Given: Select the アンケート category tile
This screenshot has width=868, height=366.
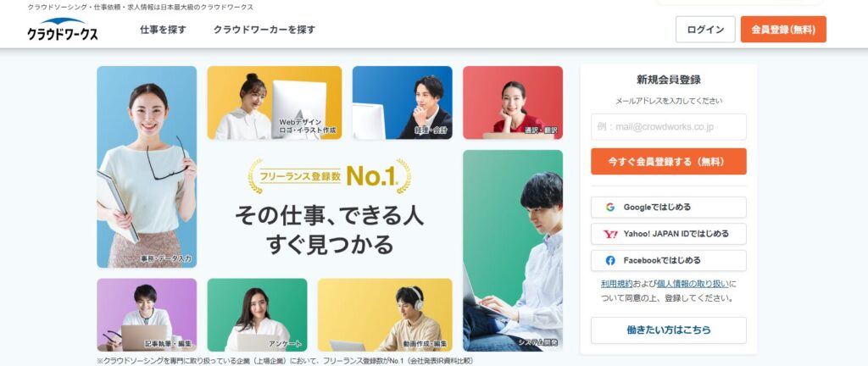Looking at the screenshot, I should (x=257, y=314).
